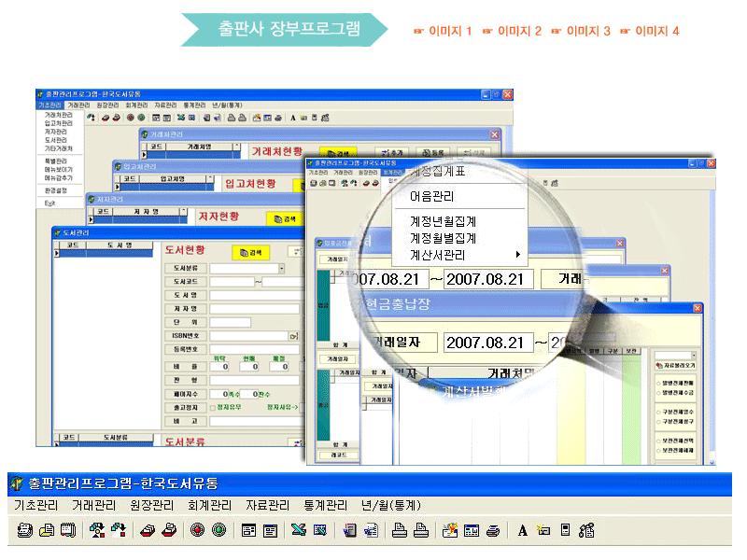Click the red circular icon in bottom toolbar
The image size is (747, 560).
pos(197,531)
